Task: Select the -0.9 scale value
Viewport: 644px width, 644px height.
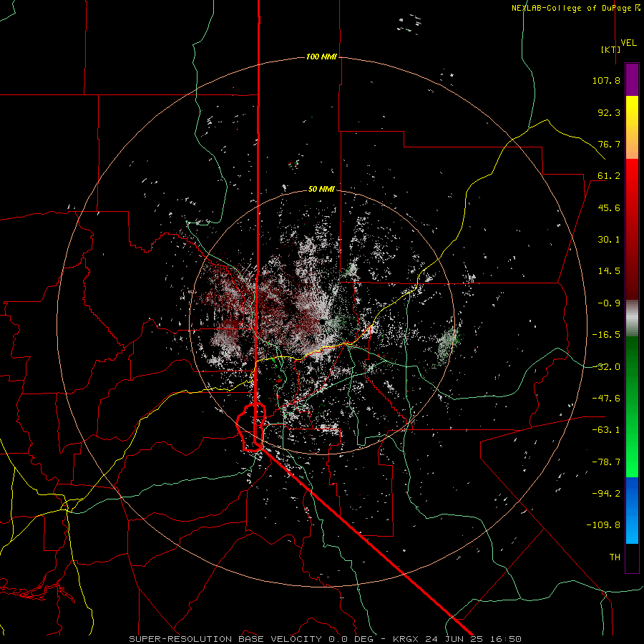Action: click(x=609, y=303)
